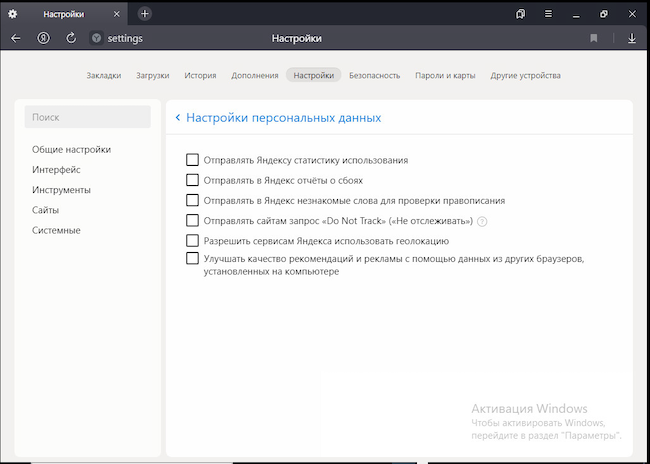The image size is (650, 464).
Task: Reload the page with refresh icon
Action: tap(71, 38)
